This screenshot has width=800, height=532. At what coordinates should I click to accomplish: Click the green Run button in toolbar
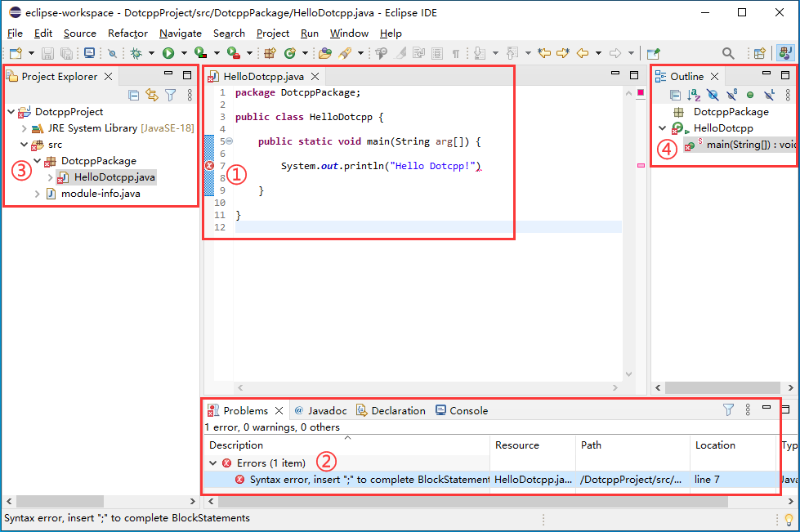[x=168, y=53]
